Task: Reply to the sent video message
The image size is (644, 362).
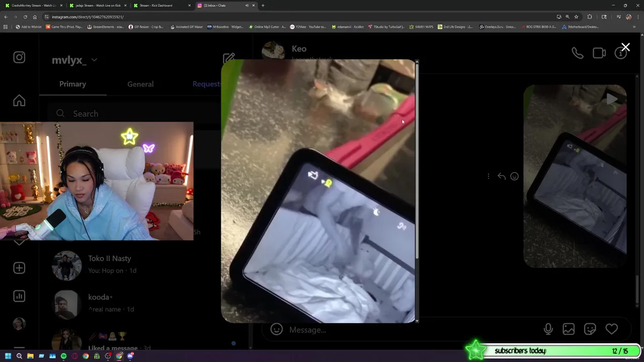Action: [501, 176]
